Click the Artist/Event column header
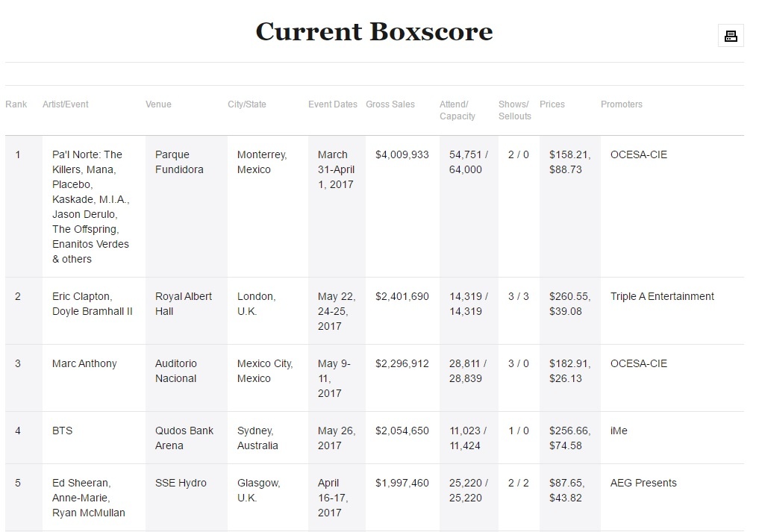The width and height of the screenshot is (759, 532). [66, 104]
